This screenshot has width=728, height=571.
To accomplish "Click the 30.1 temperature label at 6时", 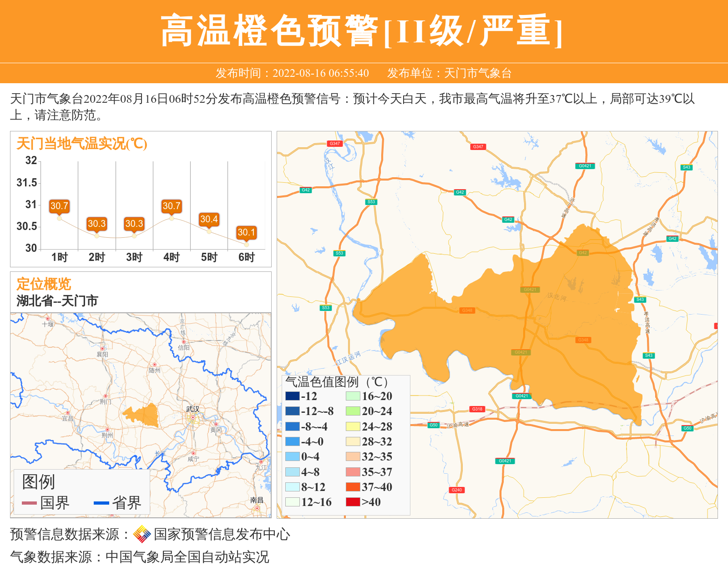I will [x=247, y=232].
